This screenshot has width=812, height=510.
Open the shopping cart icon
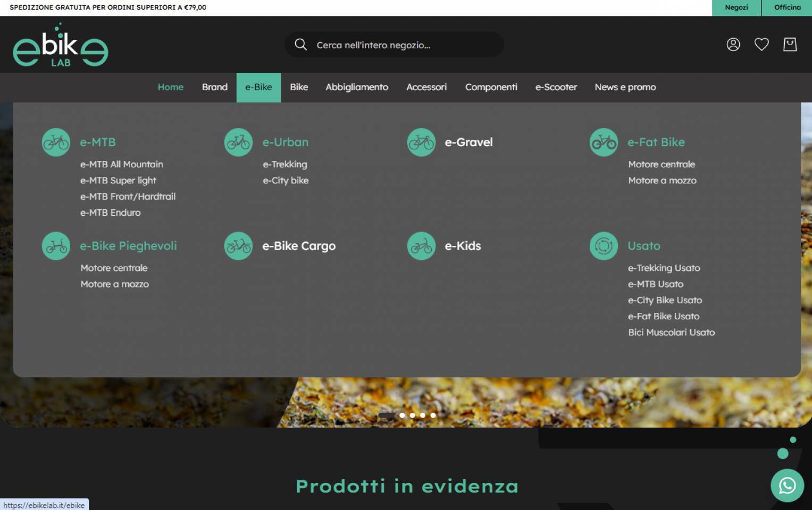[x=790, y=45]
